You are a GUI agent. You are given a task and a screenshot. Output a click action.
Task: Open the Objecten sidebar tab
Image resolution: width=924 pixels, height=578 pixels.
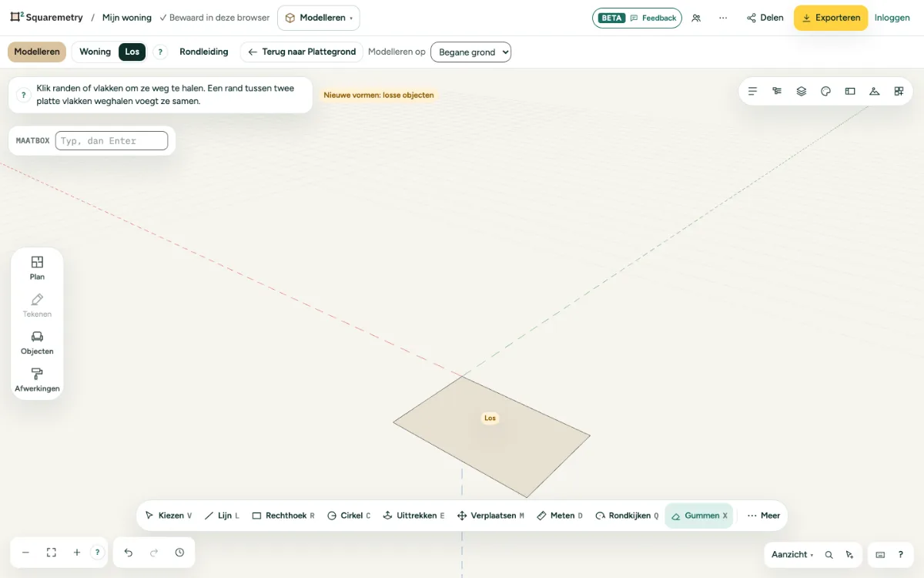[37, 342]
